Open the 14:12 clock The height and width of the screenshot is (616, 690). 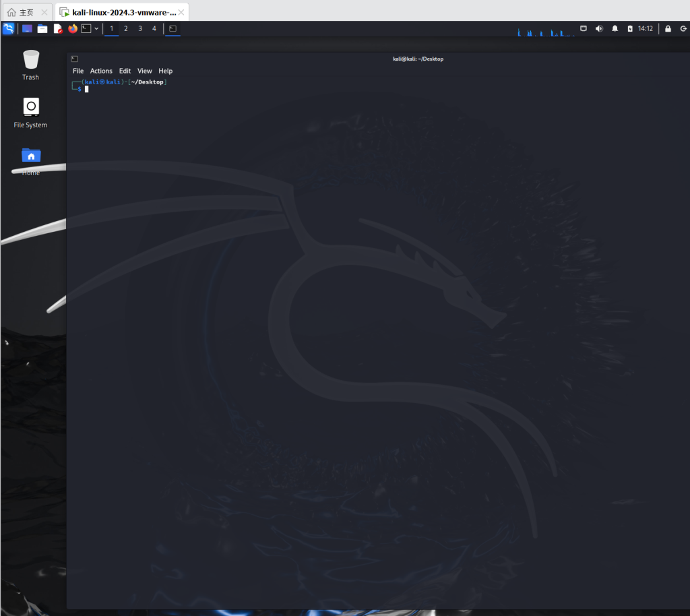(646, 28)
